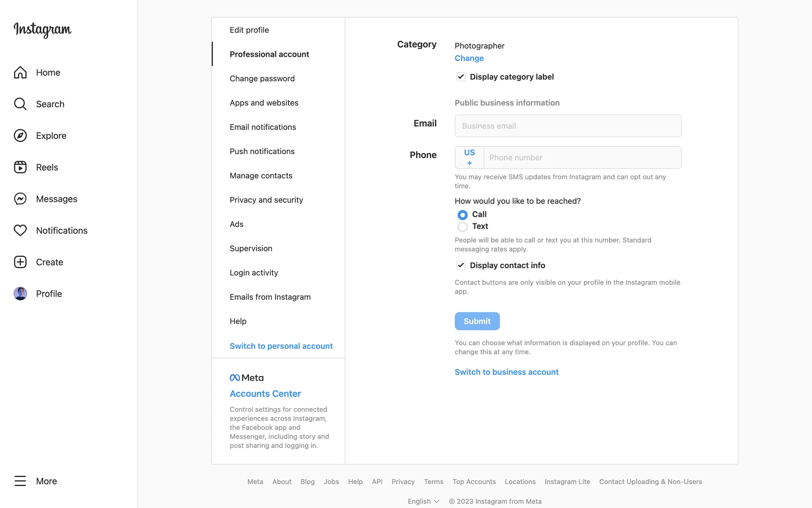Open Notifications heart icon
Image resolution: width=812 pixels, height=508 pixels.
pyautogui.click(x=20, y=230)
